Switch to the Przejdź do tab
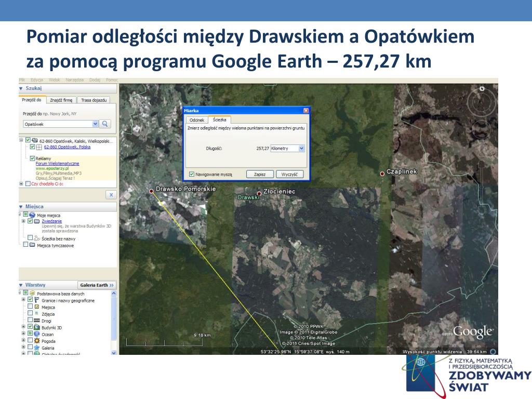Viewport: 532px width, 399px height. [x=32, y=100]
